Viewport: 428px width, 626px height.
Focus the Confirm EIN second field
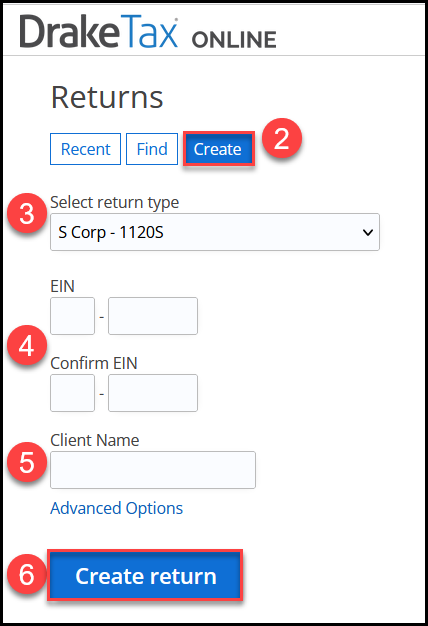pos(153,393)
